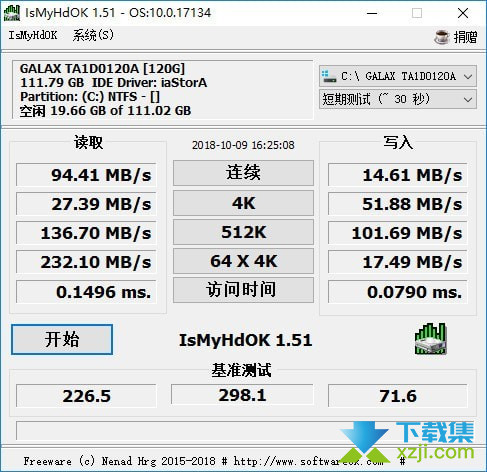The height and width of the screenshot is (472, 487).
Task: Click the drive icon in the C:\ selector
Action: (329, 76)
